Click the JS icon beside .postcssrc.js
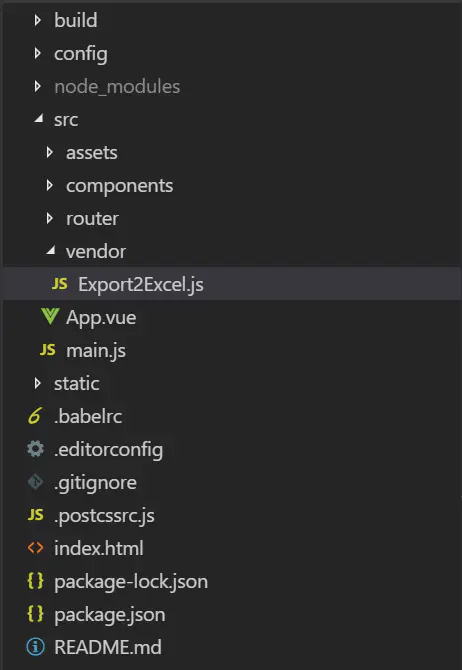The height and width of the screenshot is (670, 462). pyautogui.click(x=35, y=515)
